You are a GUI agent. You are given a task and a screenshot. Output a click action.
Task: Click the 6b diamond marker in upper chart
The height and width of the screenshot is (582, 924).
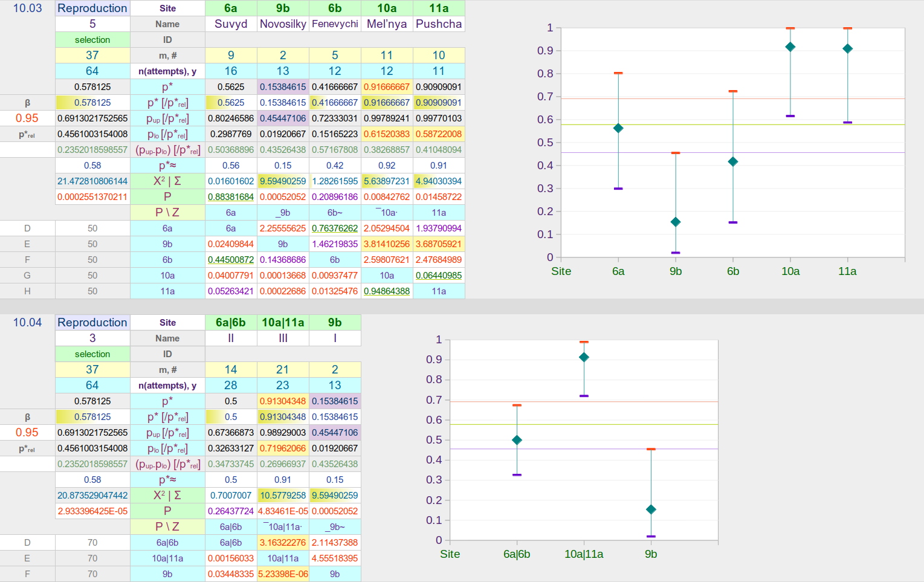[x=733, y=161]
